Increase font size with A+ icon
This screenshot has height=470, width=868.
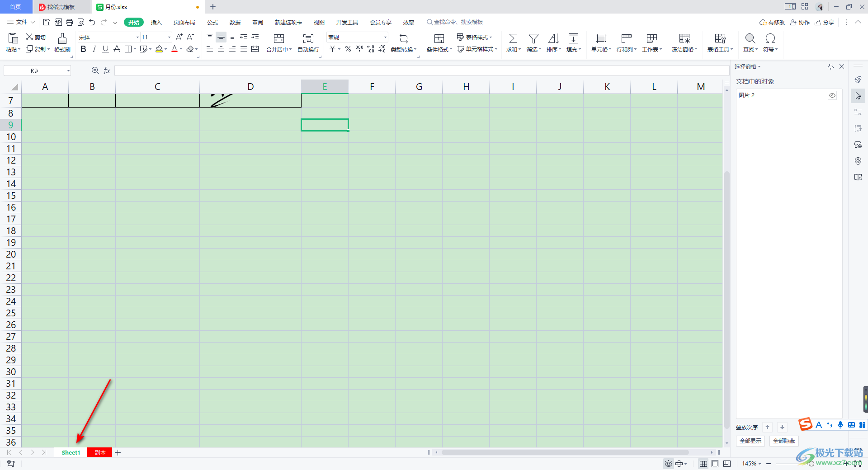(179, 37)
